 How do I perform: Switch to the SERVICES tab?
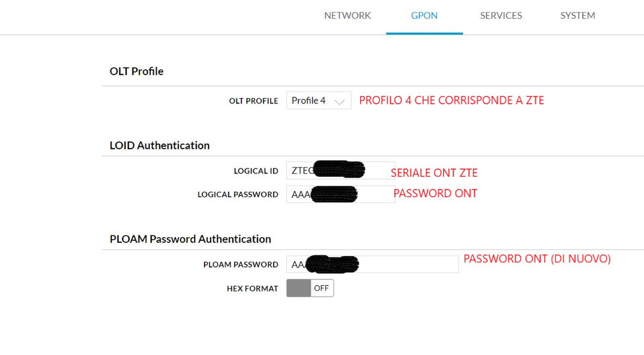[501, 16]
